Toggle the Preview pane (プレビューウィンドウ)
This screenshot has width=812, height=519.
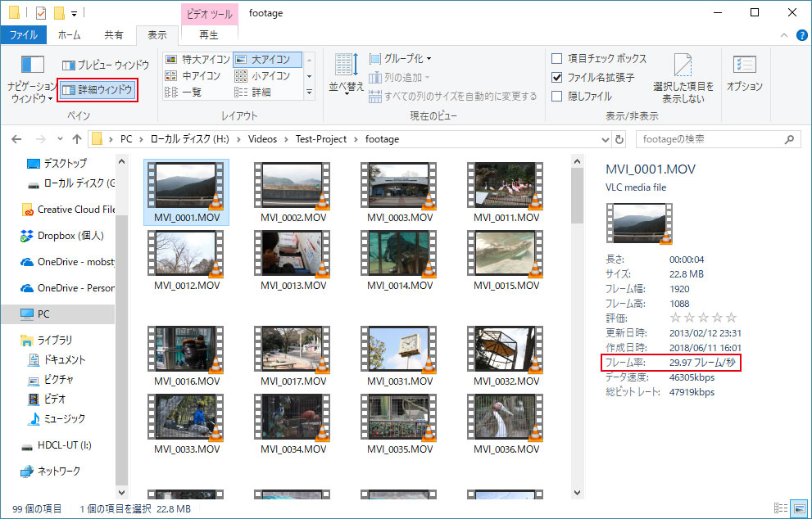pyautogui.click(x=106, y=65)
